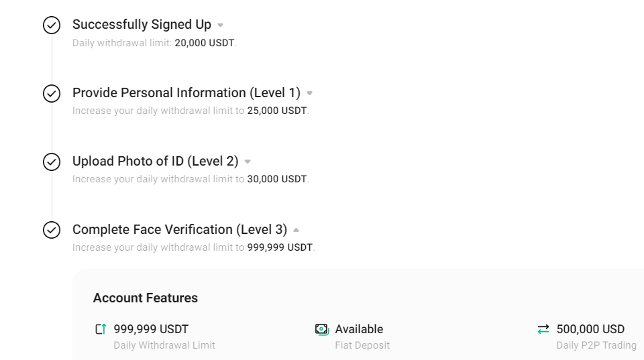This screenshot has width=644, height=360.
Task: Click the Daily Withdrawal Limit upload icon
Action: (101, 329)
